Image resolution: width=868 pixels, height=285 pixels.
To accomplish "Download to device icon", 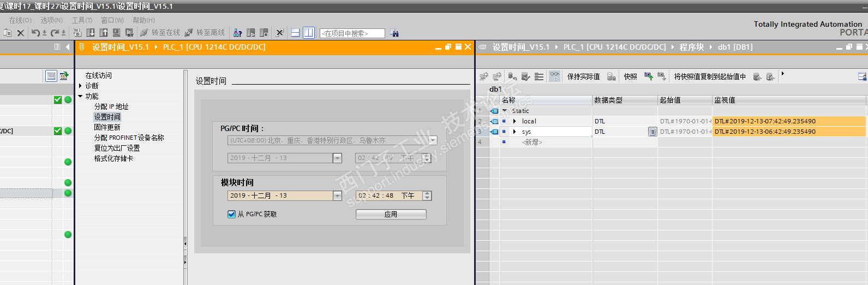I will click(x=91, y=33).
